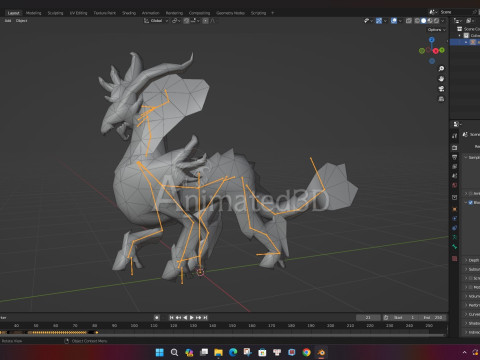Play the animation in reverse

click(x=185, y=318)
